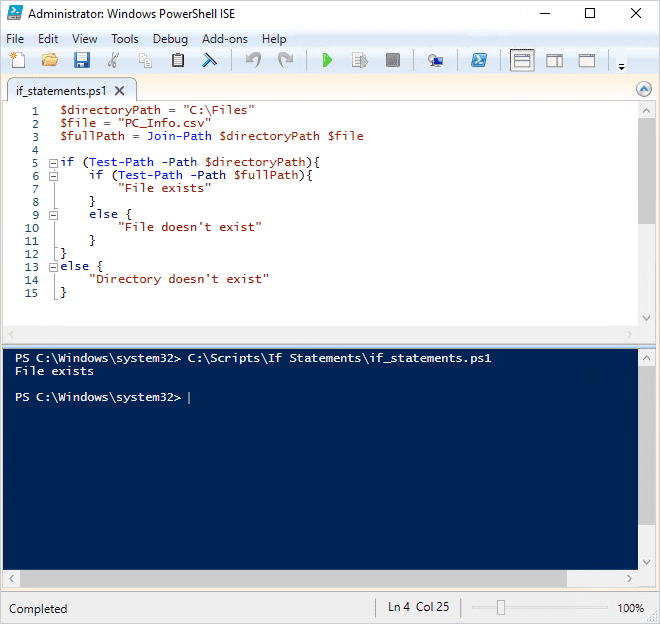Adjust the zoom slider thumb in the status bar

point(500,608)
